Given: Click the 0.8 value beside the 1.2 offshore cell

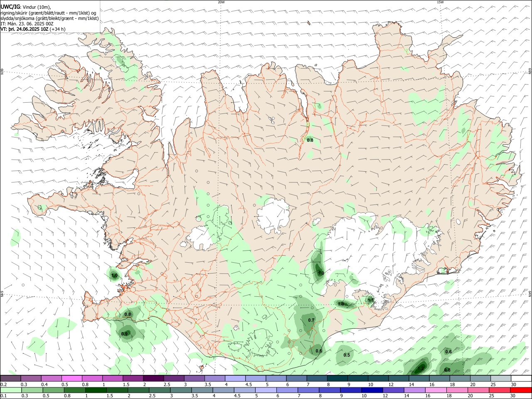Looking at the screenshot, I should (447, 370).
